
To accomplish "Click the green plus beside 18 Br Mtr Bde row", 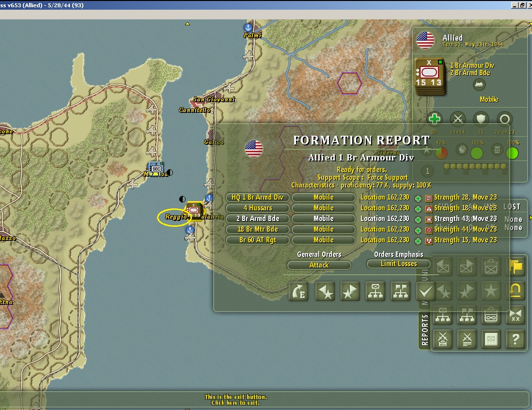I will pos(418,231).
